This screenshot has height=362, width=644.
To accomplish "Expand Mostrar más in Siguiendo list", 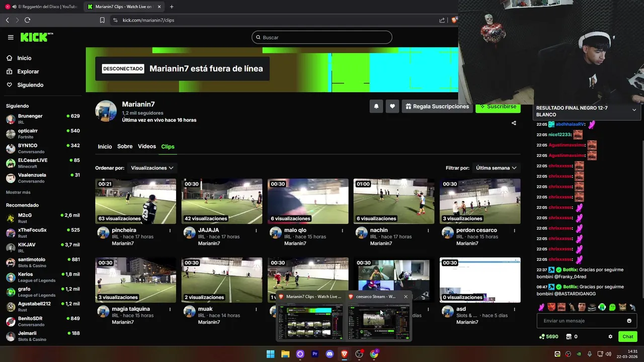I will point(18,193).
